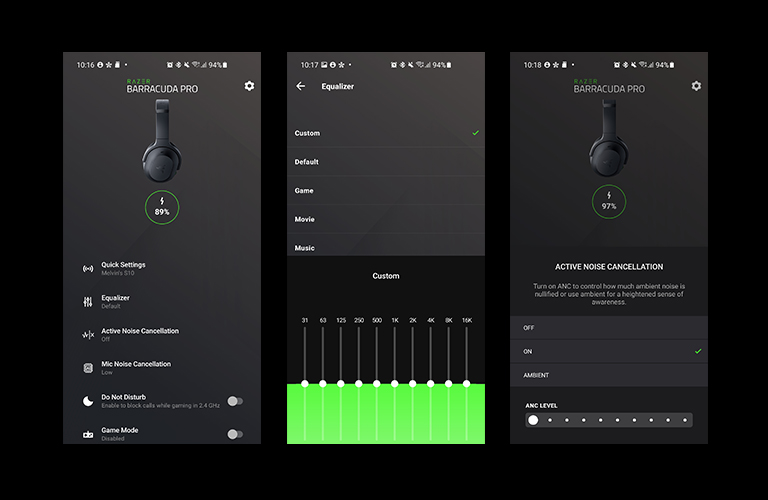Click the 'Custom' label above the sliders
768x500 pixels.
386,276
